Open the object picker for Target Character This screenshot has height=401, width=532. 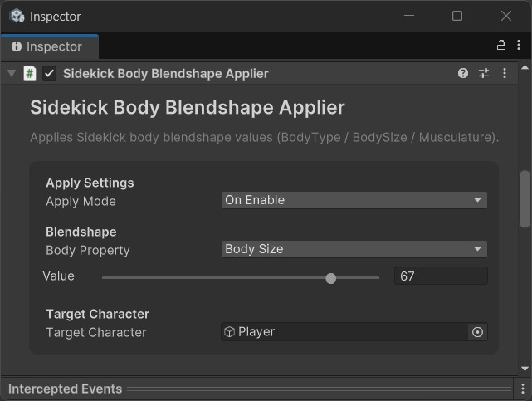click(x=477, y=332)
